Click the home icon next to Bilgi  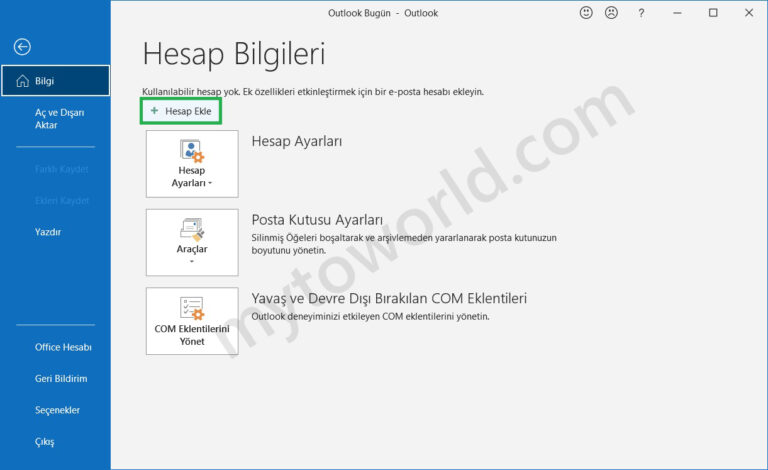point(23,81)
